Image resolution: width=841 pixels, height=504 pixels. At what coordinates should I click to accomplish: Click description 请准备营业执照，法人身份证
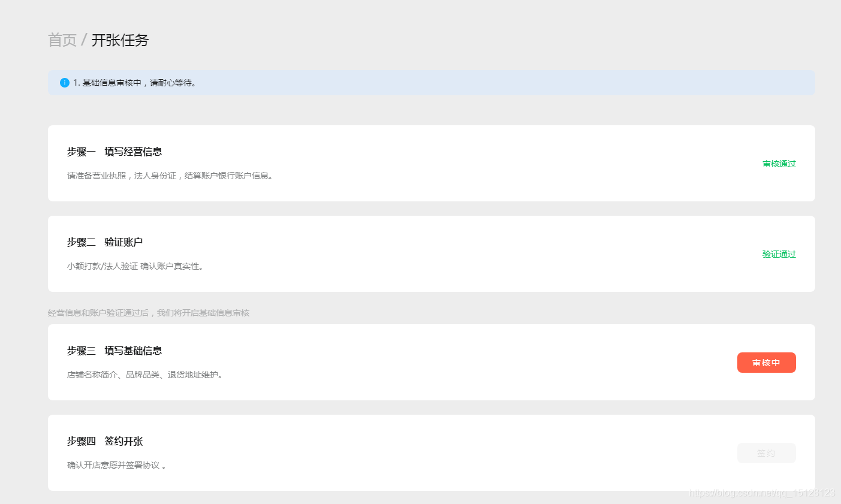(x=171, y=176)
